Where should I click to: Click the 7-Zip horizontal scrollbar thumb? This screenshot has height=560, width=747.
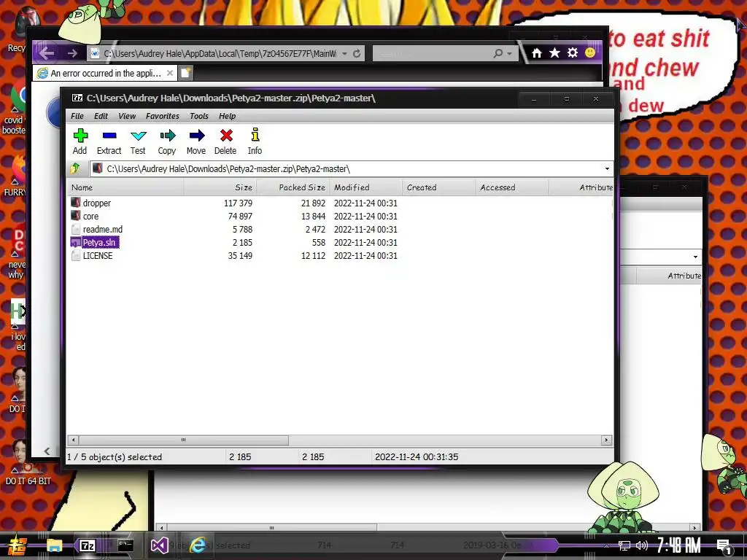(183, 440)
